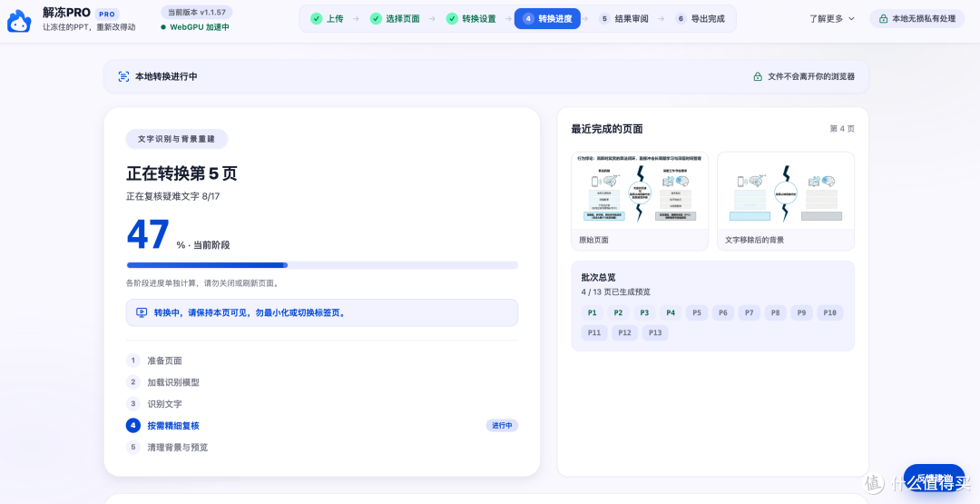The image size is (980, 504).
Task: Select page chip P2
Action: (x=618, y=312)
